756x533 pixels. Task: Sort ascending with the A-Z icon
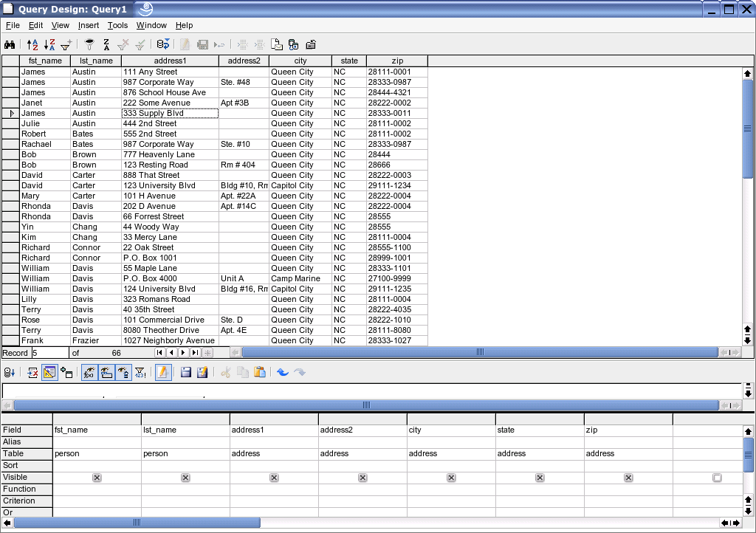(32, 45)
